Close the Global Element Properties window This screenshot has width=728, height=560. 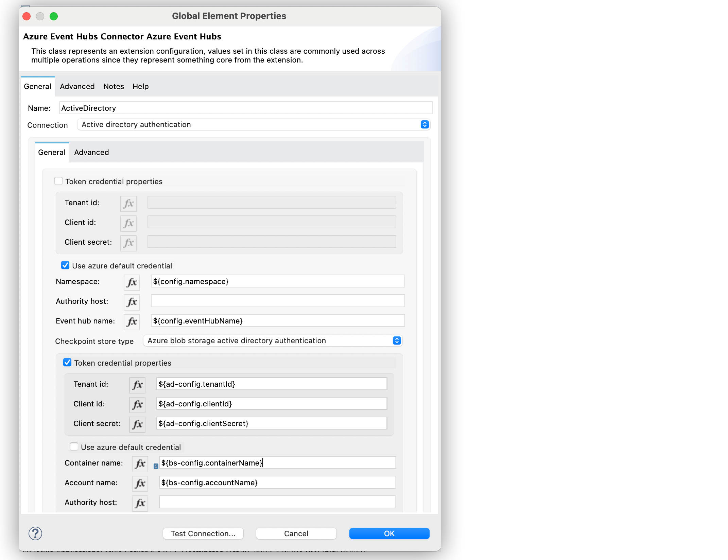27,16
